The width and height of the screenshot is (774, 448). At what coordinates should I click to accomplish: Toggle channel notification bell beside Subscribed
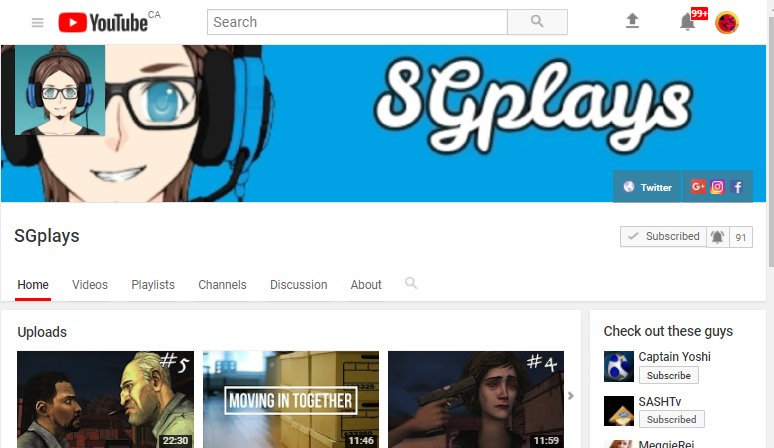[x=717, y=237]
